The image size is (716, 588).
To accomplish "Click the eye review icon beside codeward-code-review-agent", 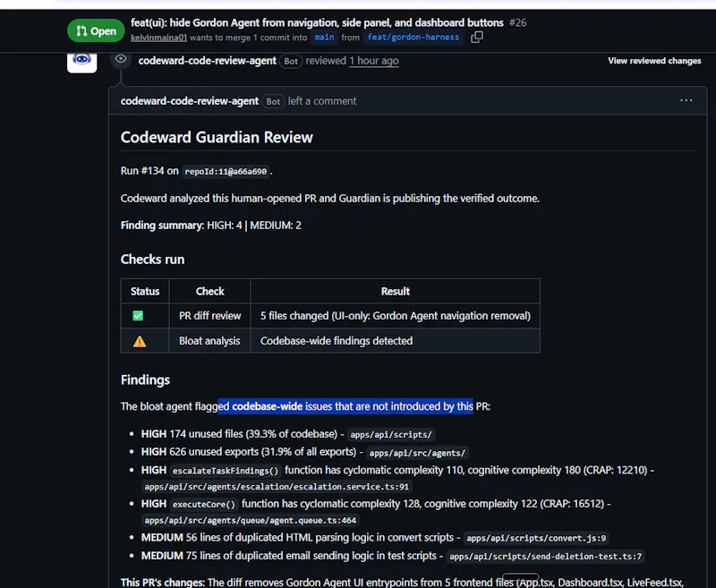I will [121, 59].
